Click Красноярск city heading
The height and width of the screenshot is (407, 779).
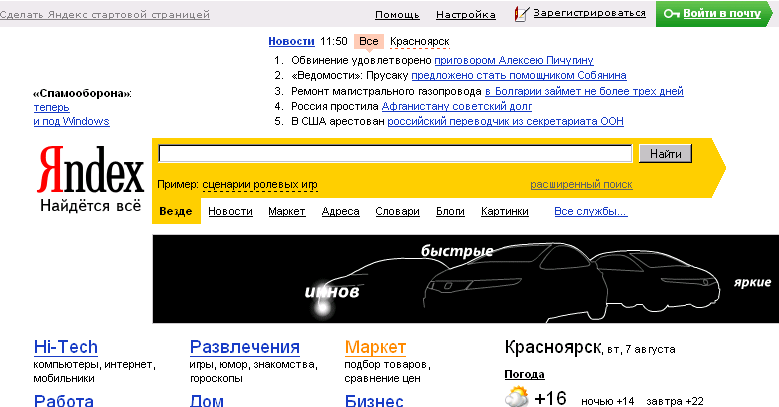coord(552,347)
